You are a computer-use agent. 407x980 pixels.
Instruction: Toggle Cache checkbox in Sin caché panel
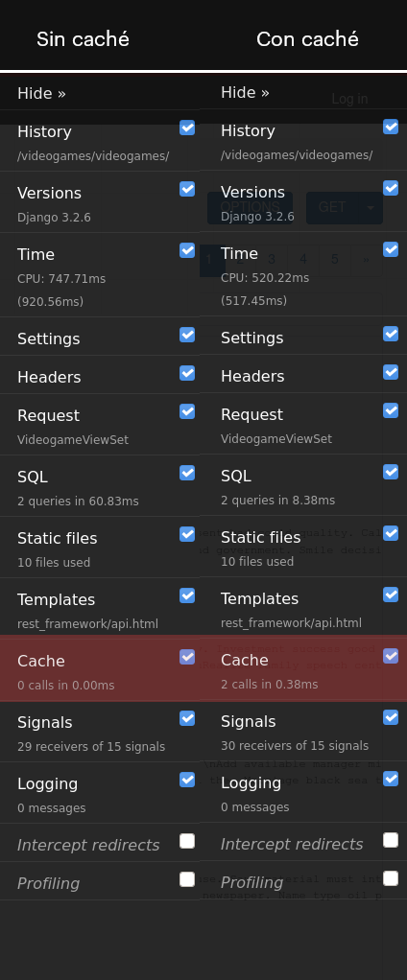pyautogui.click(x=187, y=656)
